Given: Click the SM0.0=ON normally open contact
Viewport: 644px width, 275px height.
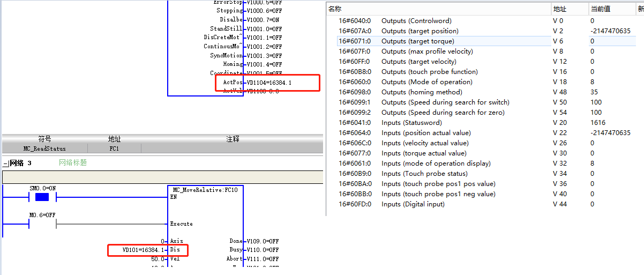Looking at the screenshot, I should pyautogui.click(x=42, y=197).
